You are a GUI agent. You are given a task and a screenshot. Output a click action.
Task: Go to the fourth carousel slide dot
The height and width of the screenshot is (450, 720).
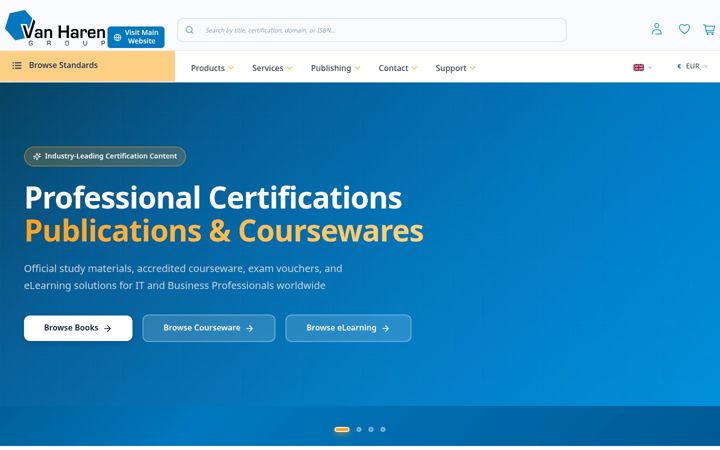tap(383, 430)
